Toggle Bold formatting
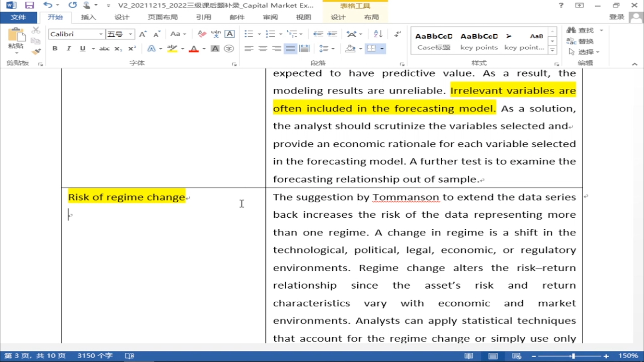 55,49
